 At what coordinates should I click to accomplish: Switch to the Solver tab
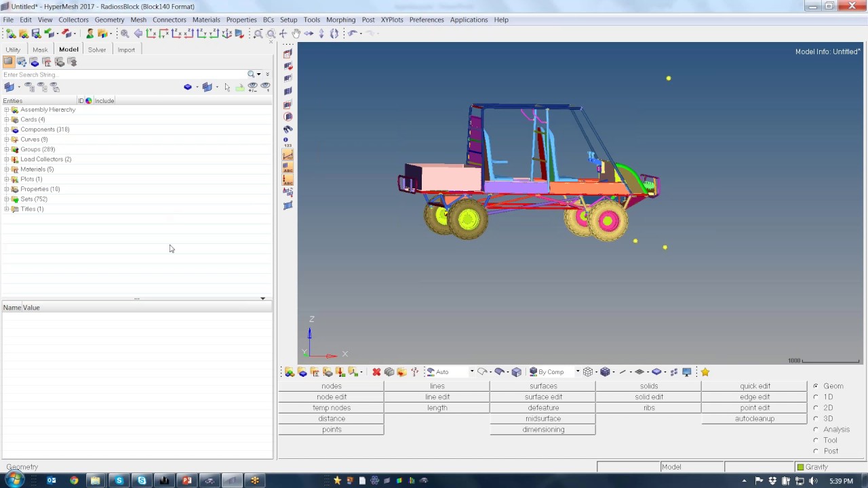(97, 49)
